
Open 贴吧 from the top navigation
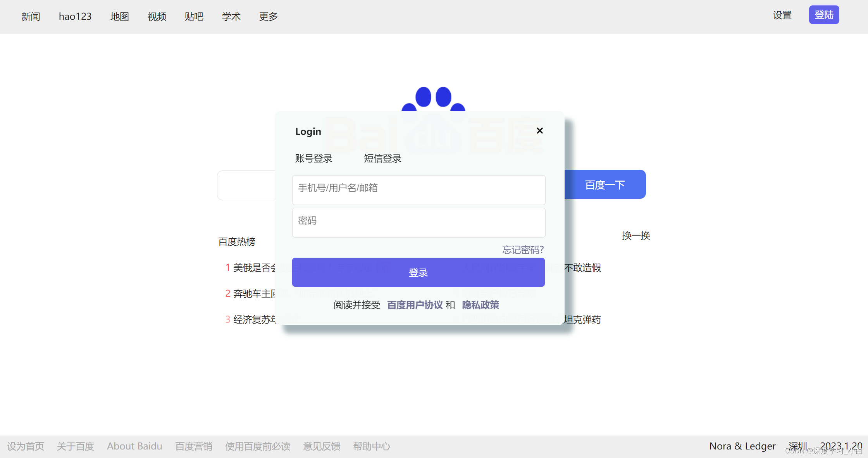tap(194, 17)
